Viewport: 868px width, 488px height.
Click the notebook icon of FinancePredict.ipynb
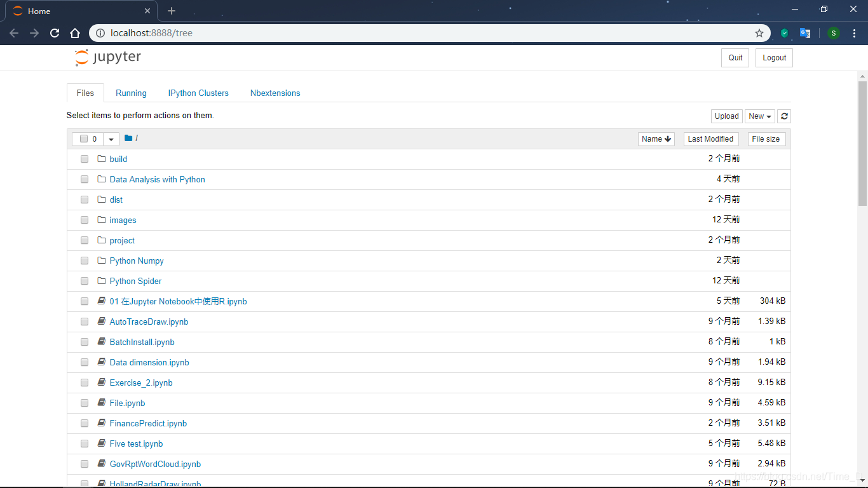(102, 423)
